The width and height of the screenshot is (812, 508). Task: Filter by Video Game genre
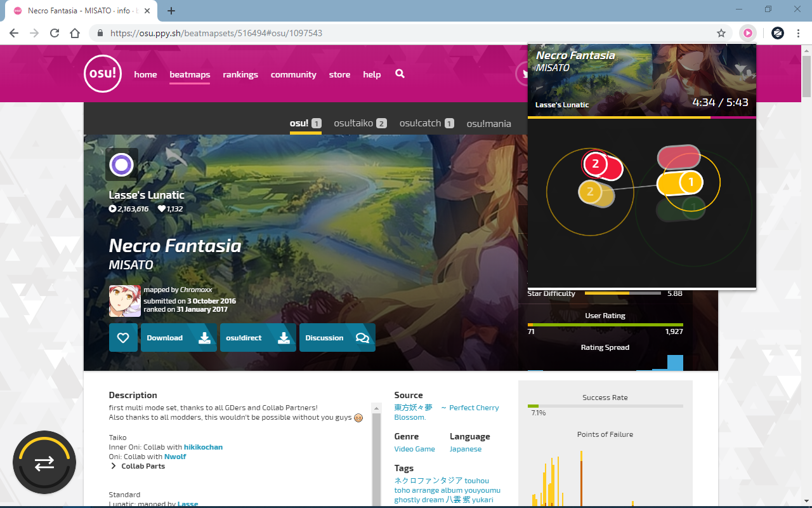(x=414, y=449)
